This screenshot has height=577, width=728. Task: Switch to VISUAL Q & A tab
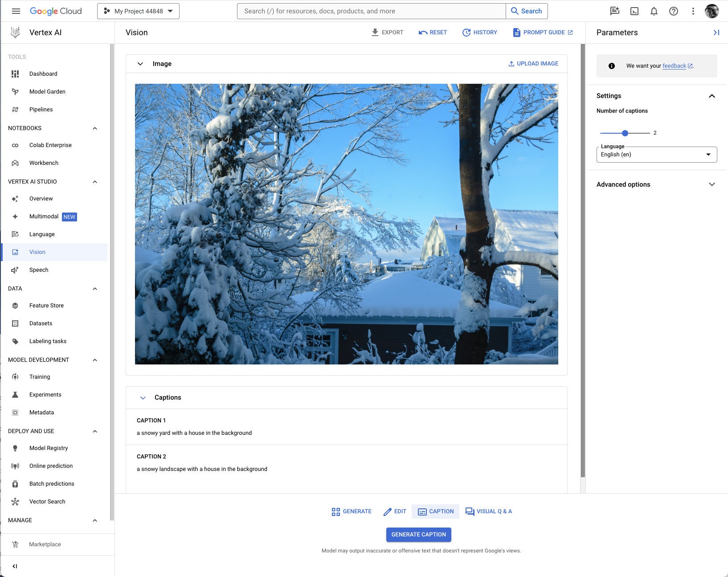pyautogui.click(x=489, y=512)
